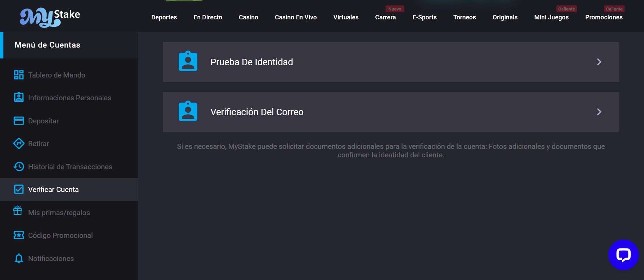Open the Deportes menu

[164, 17]
